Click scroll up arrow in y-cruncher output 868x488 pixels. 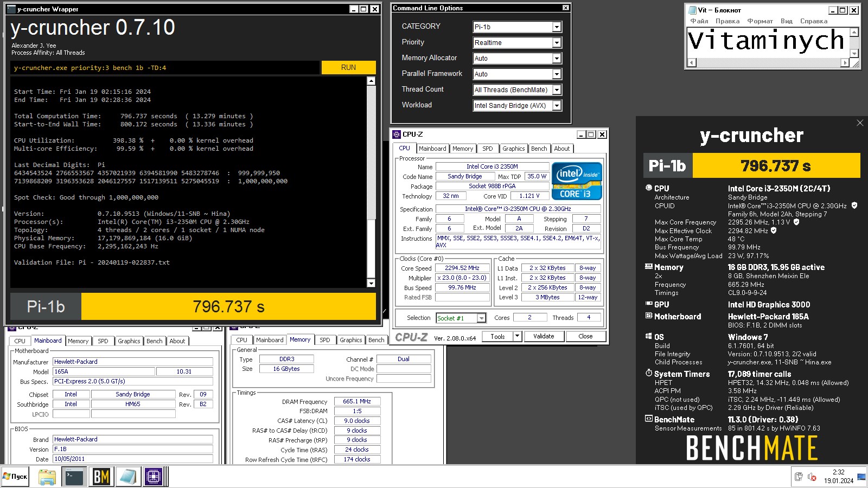(371, 81)
